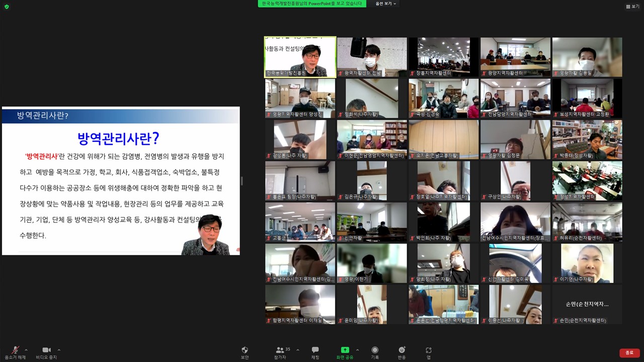
Task: Click the green PowerPoint sharing notification banner
Action: [x=311, y=4]
